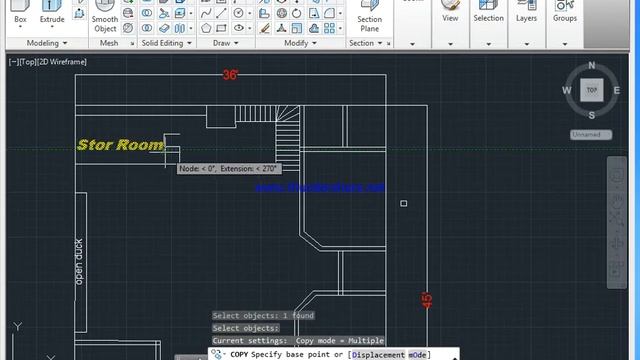640x360 pixels.
Task: Select the Stretch modify tool
Action: pos(313,13)
